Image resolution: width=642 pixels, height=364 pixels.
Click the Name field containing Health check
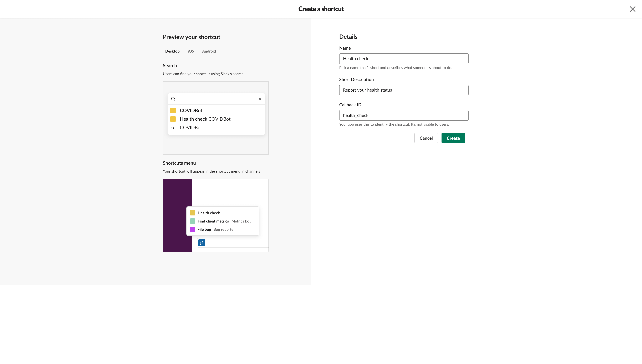(403, 59)
